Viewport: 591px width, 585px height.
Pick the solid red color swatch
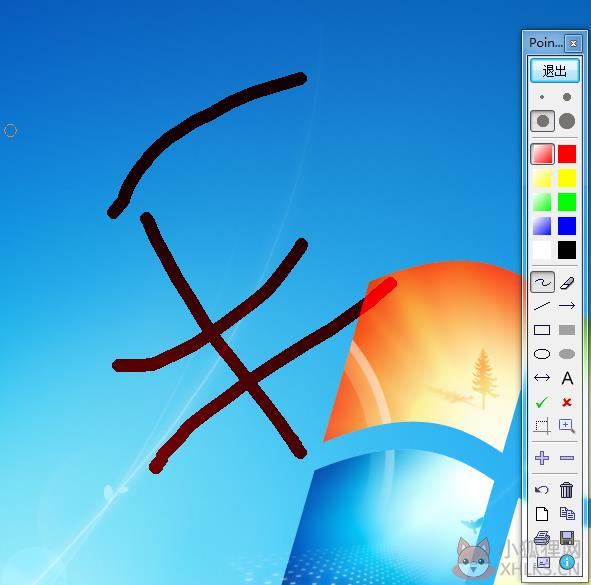(567, 154)
